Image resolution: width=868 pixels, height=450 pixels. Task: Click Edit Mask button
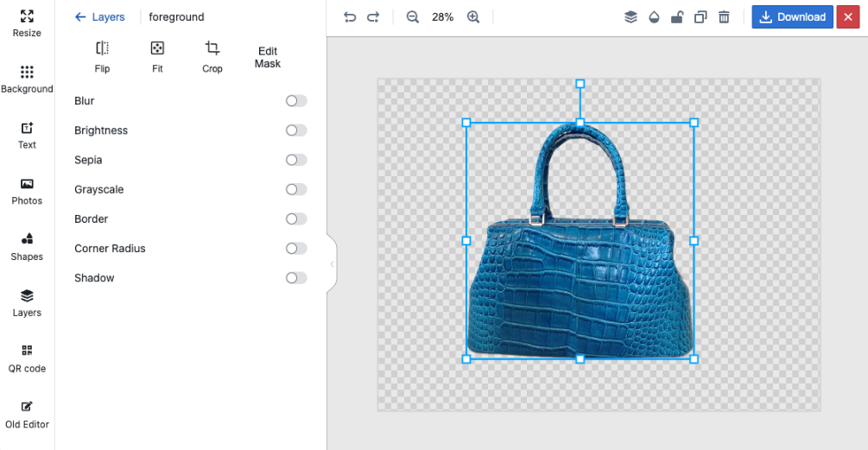(x=268, y=57)
